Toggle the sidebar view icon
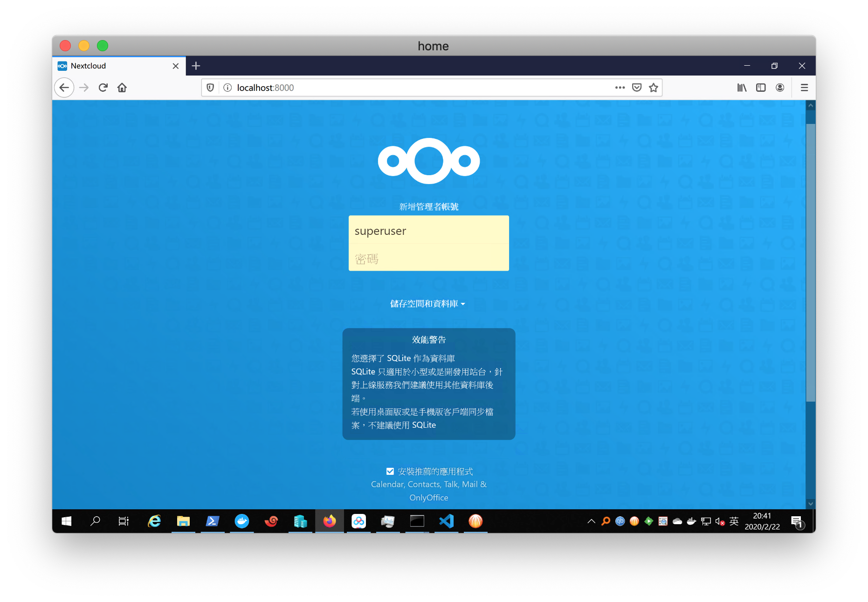 761,88
